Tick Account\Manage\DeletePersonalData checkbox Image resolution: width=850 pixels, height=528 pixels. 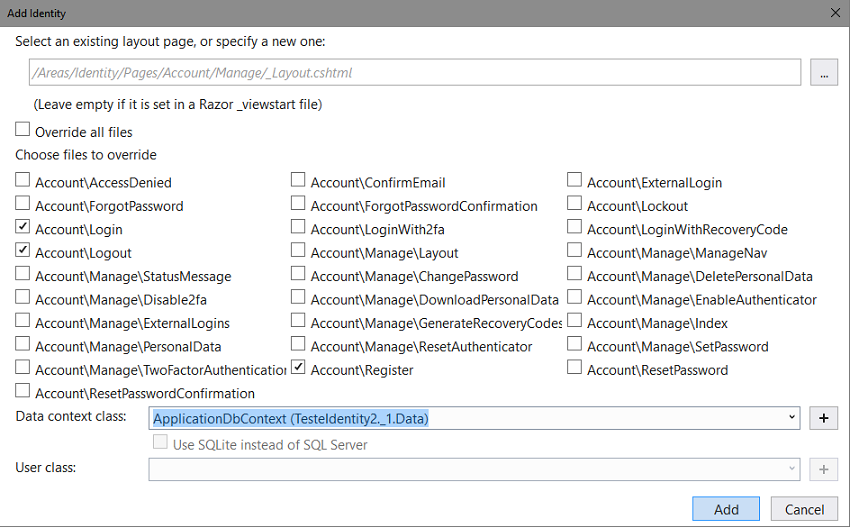(574, 275)
